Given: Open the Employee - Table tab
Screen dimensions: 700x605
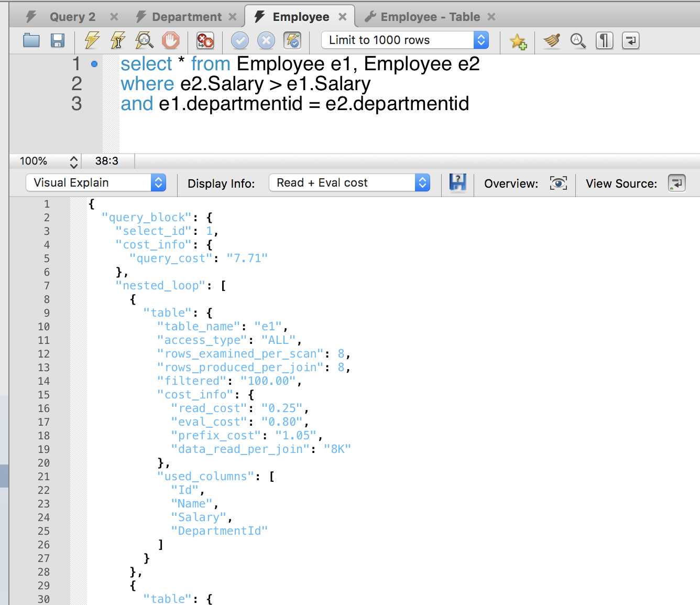Looking at the screenshot, I should click(x=430, y=17).
